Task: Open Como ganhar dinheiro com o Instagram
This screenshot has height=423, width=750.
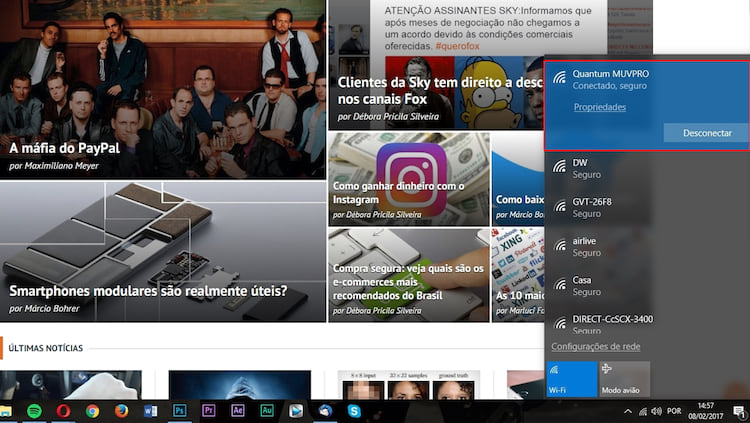Action: click(x=409, y=179)
